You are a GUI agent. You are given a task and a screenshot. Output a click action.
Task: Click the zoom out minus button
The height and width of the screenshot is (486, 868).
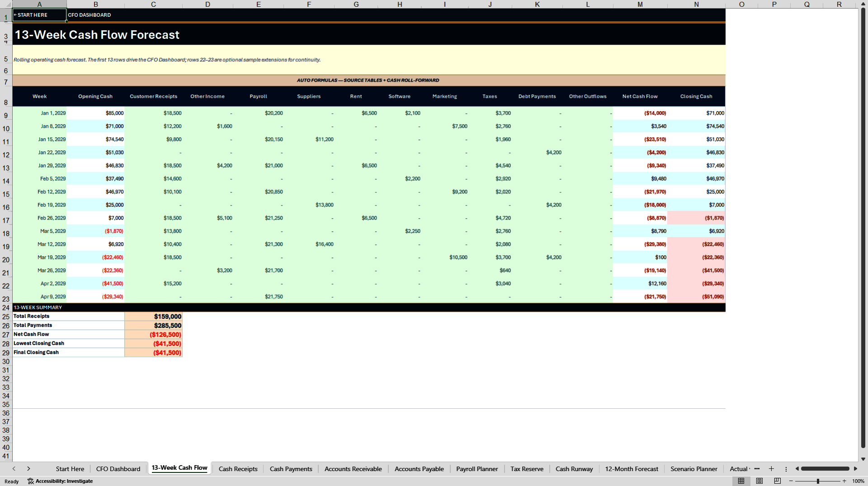(x=791, y=481)
